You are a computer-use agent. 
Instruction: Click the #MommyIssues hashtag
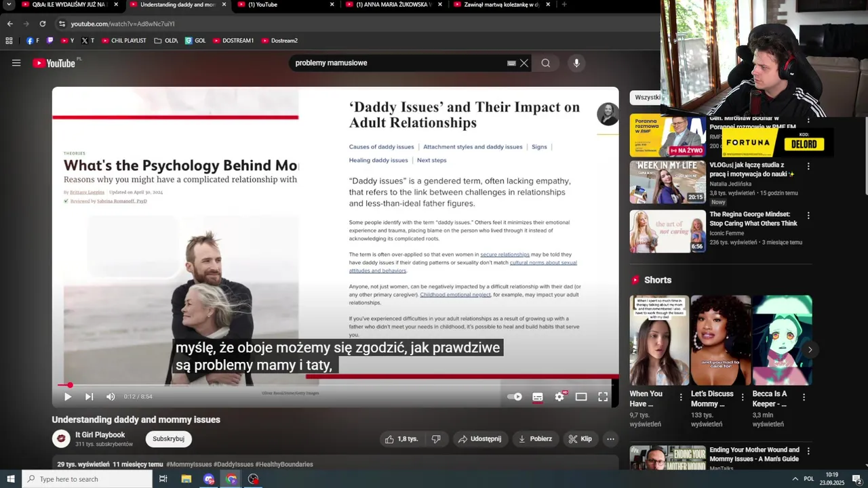coord(189,464)
